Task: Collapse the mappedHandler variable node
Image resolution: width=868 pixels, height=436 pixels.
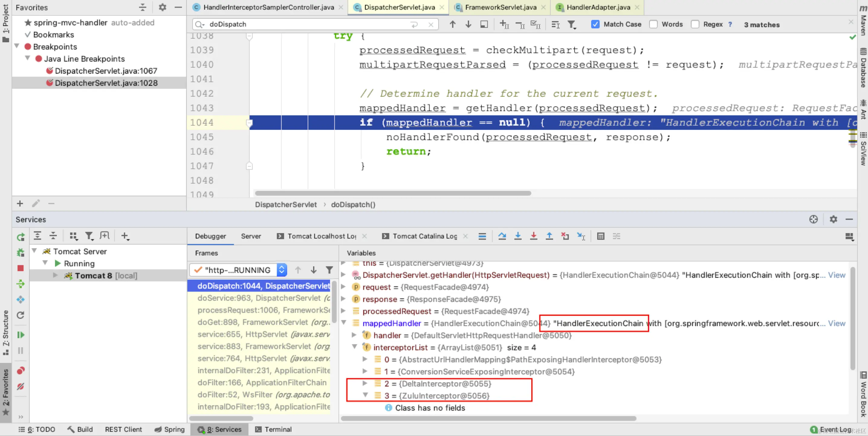Action: (x=344, y=322)
